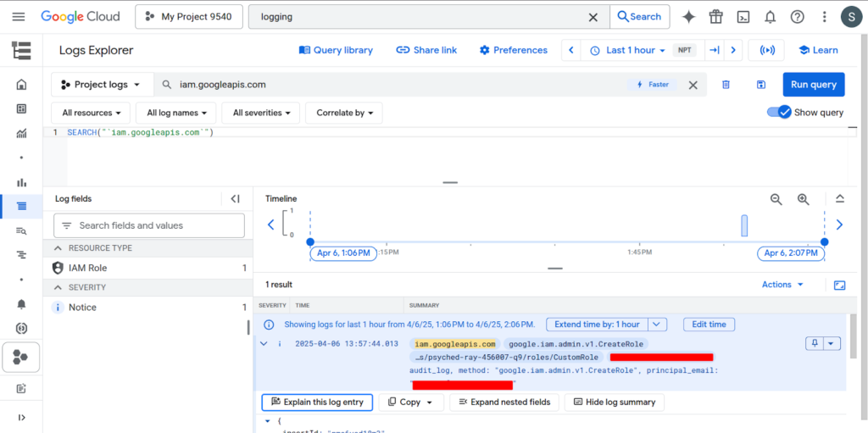Open Log Analytics search-list icon in sidebar
868x433 pixels.
tap(21, 230)
